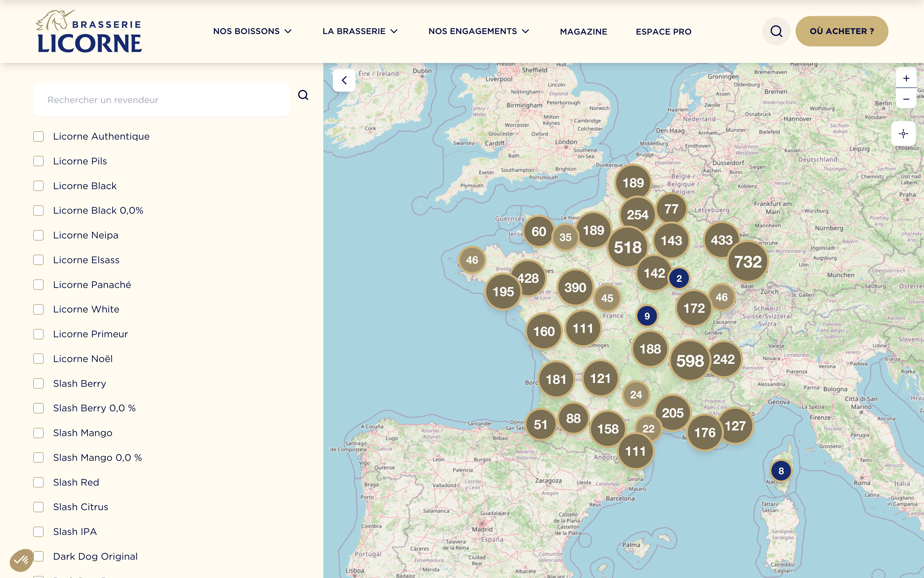Open the 188 cluster marker

650,349
